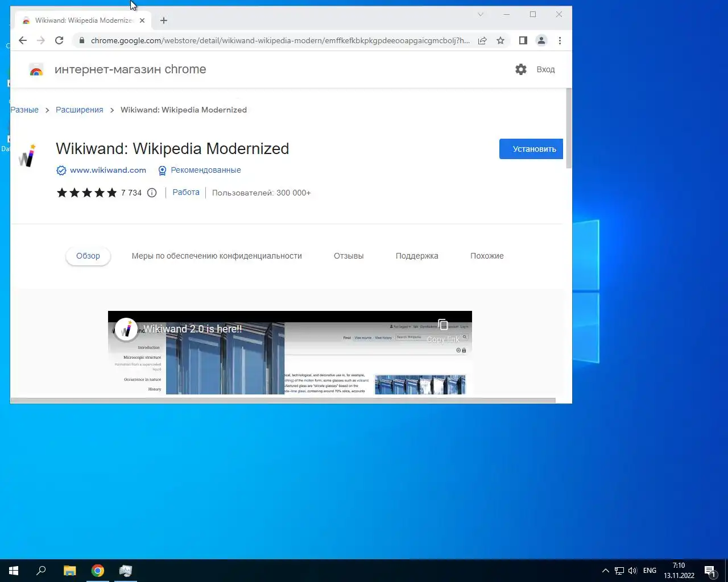Open the Отзывы tab
Viewport: 728px width, 582px height.
(x=349, y=256)
